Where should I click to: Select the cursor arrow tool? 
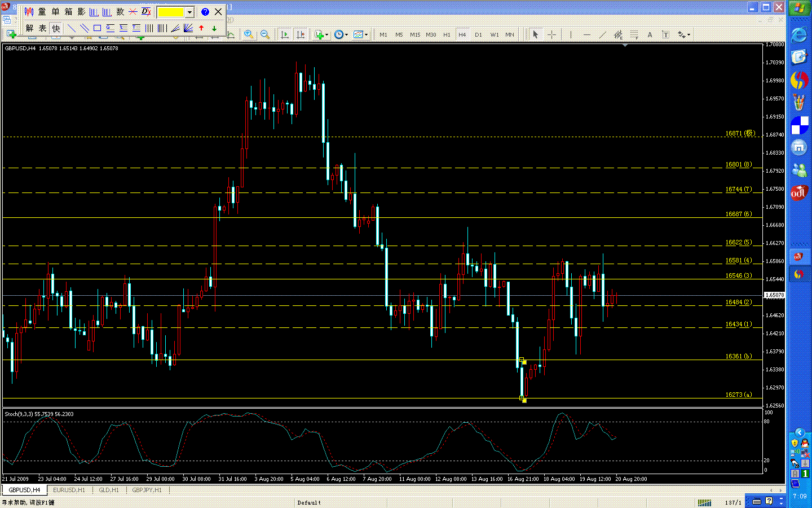pos(535,34)
